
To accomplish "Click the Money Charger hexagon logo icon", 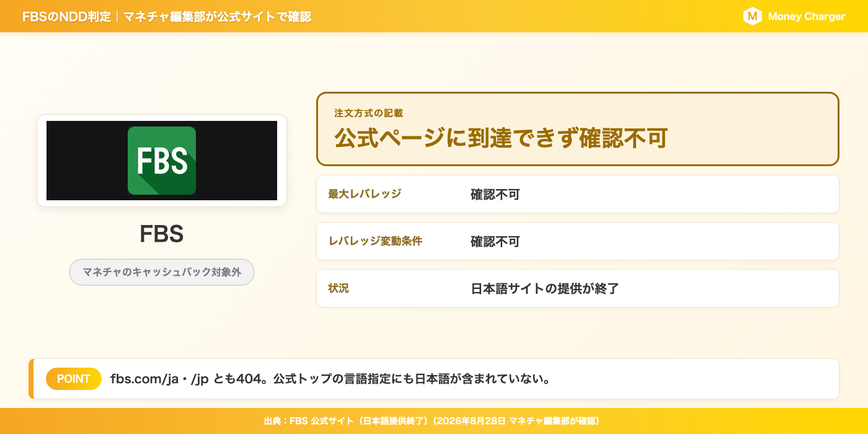I will click(752, 16).
